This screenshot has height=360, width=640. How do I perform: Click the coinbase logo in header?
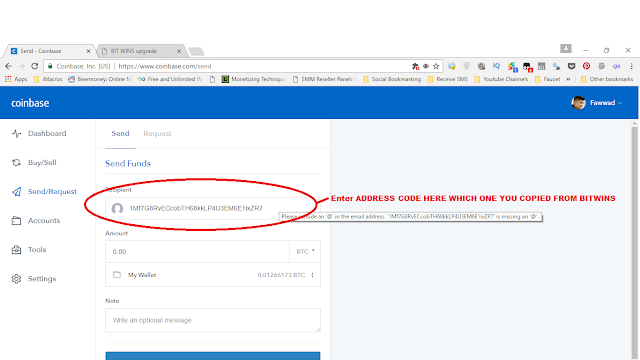pyautogui.click(x=30, y=103)
